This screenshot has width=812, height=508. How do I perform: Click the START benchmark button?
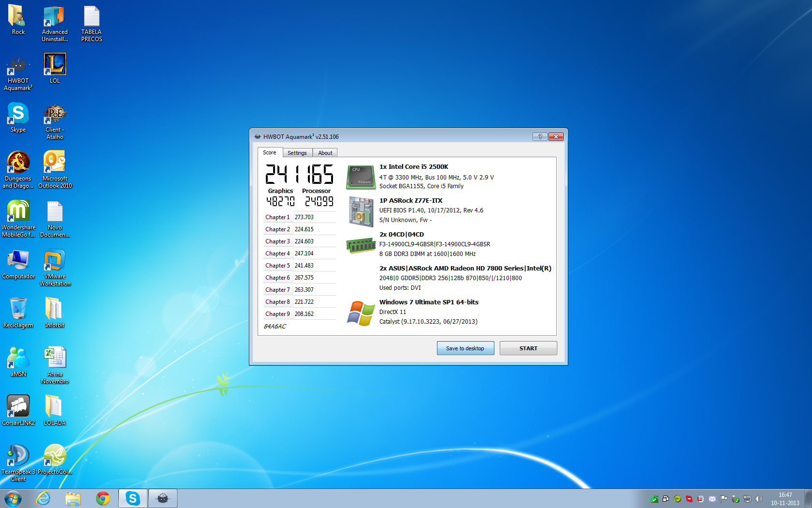tap(528, 348)
